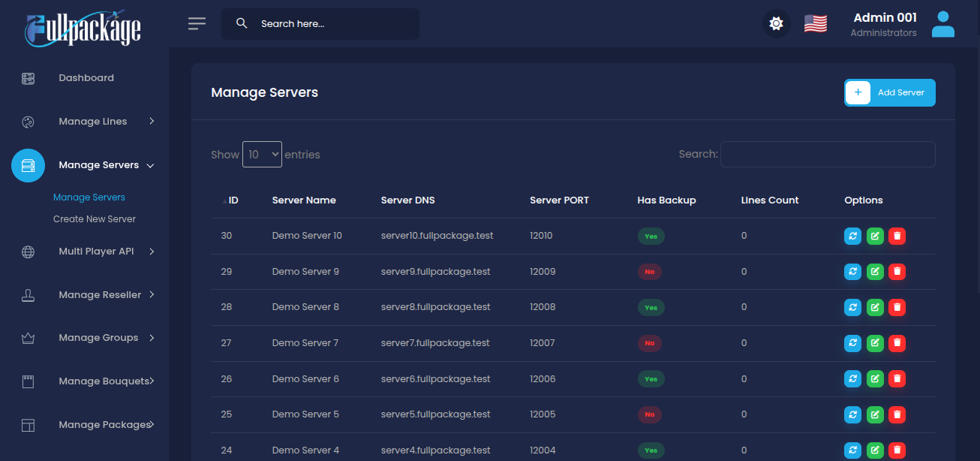The image size is (980, 461).
Task: Select server10.fullpackage.test DNS cell
Action: pyautogui.click(x=437, y=236)
